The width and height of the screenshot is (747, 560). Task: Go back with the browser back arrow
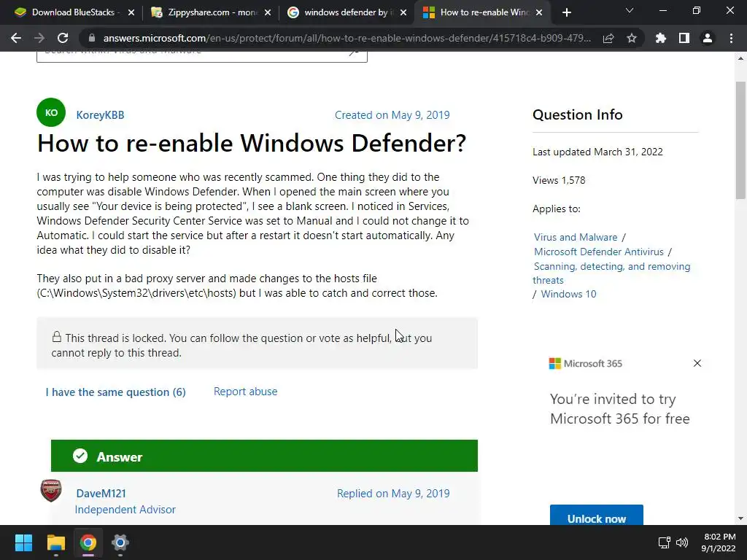pyautogui.click(x=16, y=38)
